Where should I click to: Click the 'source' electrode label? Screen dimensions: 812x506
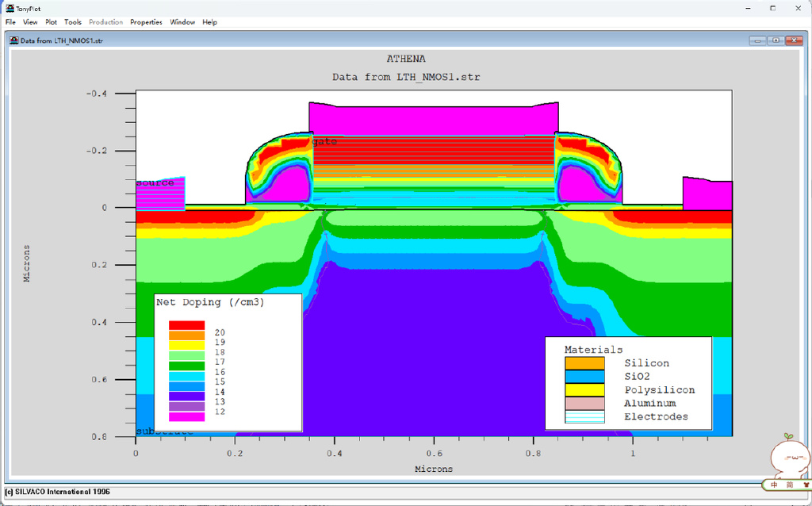click(x=155, y=182)
